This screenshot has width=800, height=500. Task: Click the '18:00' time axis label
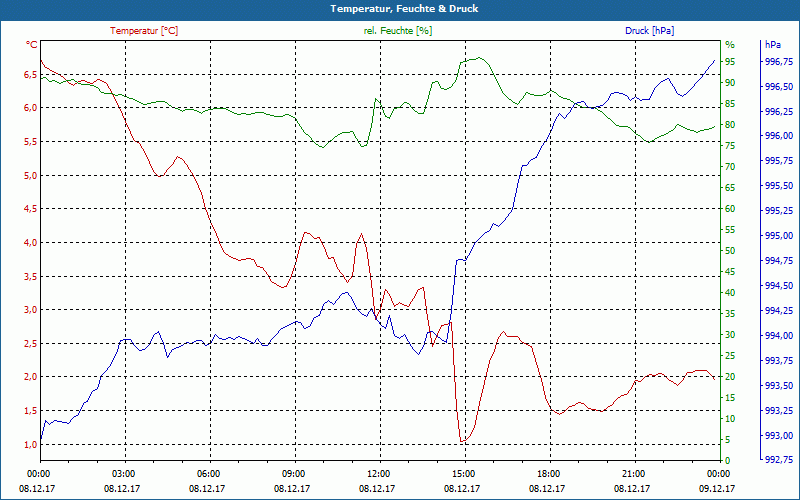(547, 474)
